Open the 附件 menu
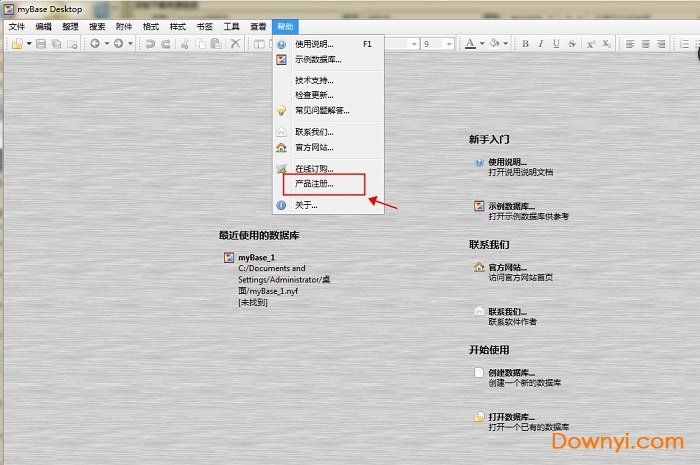700x465 pixels. pos(124,27)
